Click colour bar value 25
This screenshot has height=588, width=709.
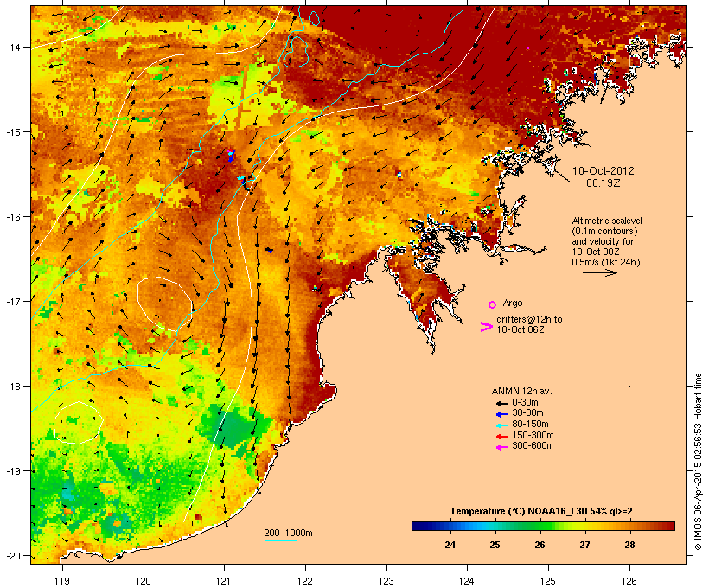(495, 545)
